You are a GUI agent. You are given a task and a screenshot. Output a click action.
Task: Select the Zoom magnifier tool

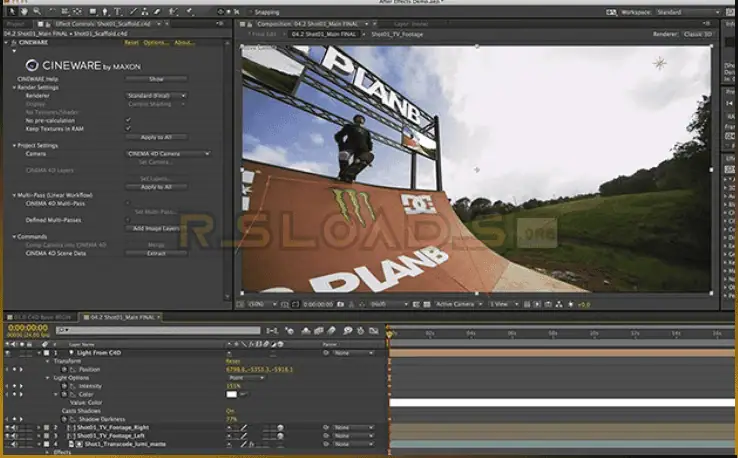(37, 12)
